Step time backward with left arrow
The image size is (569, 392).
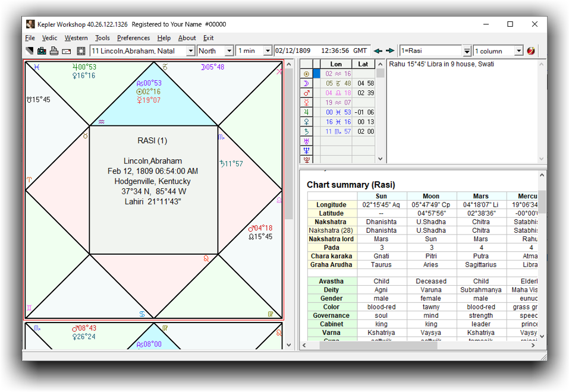tap(378, 51)
